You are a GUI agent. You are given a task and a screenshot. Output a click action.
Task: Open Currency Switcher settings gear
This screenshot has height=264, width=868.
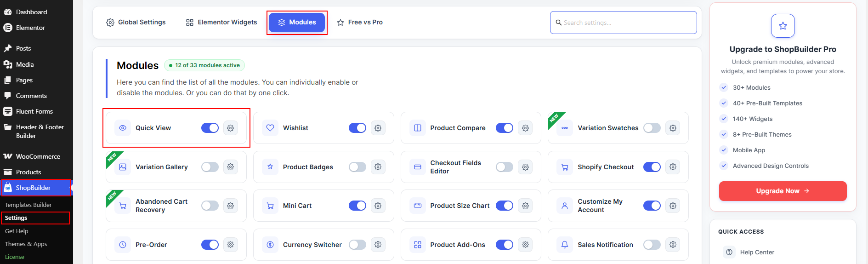pyautogui.click(x=378, y=245)
